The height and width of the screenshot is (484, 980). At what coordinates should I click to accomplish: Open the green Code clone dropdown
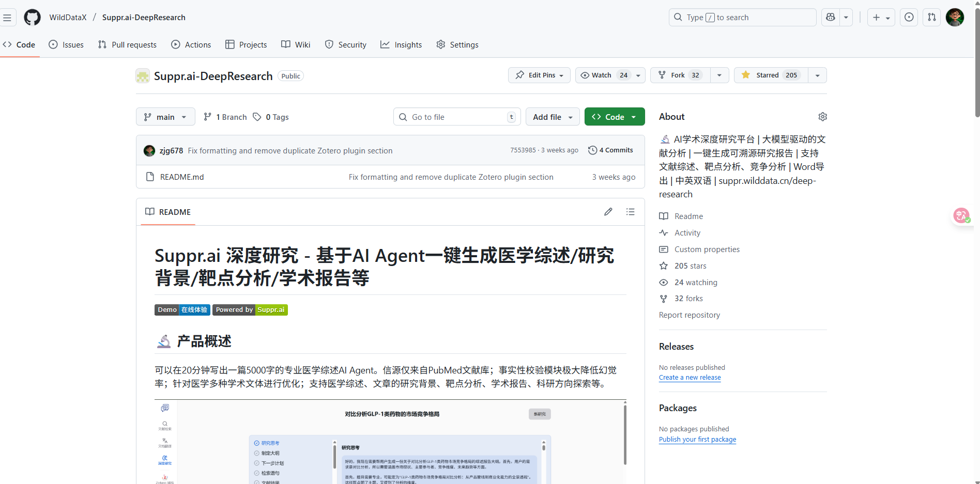615,117
